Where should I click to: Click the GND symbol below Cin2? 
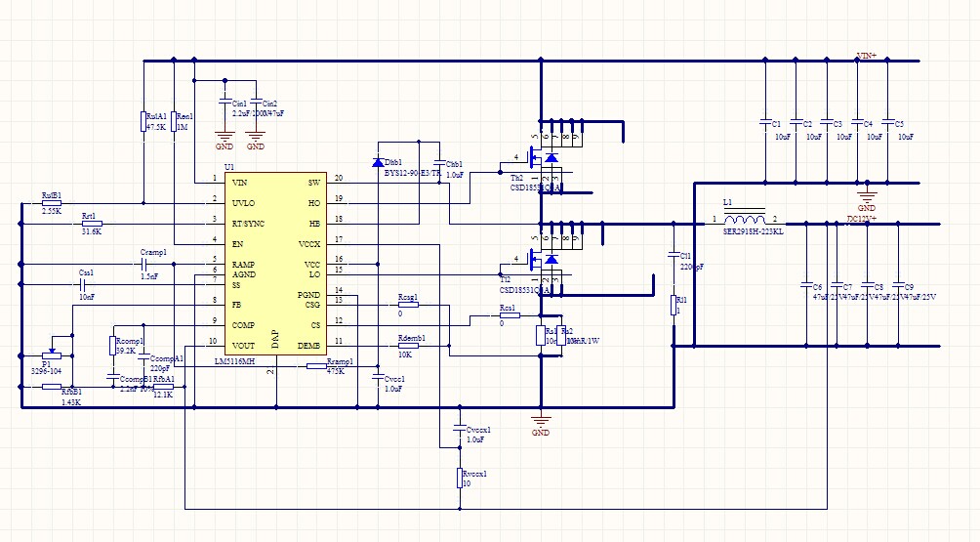pyautogui.click(x=255, y=141)
